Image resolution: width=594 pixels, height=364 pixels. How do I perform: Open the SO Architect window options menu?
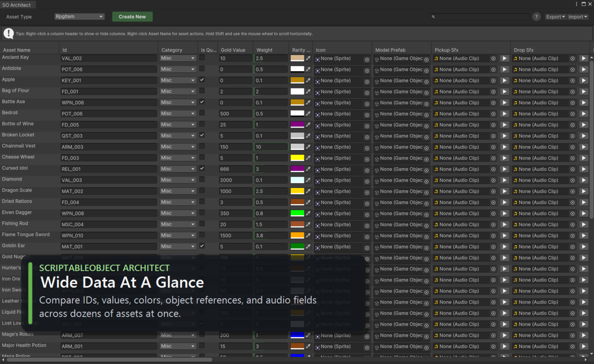577,4
